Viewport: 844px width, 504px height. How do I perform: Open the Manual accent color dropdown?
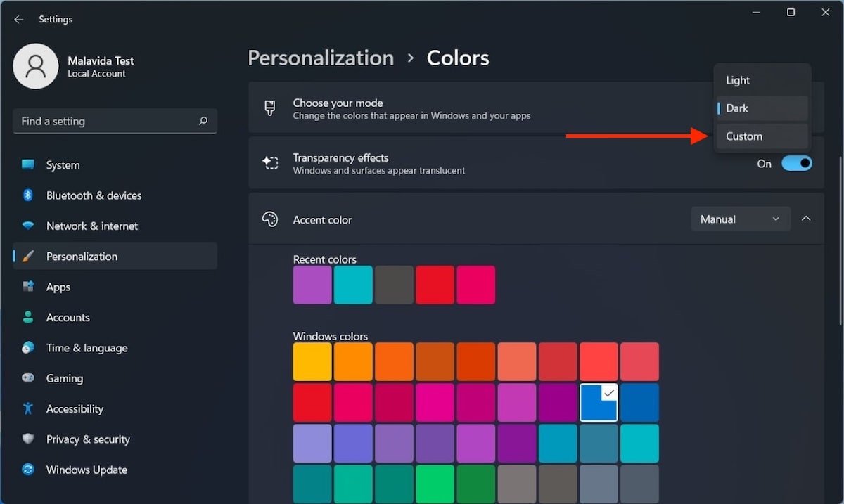tap(741, 219)
